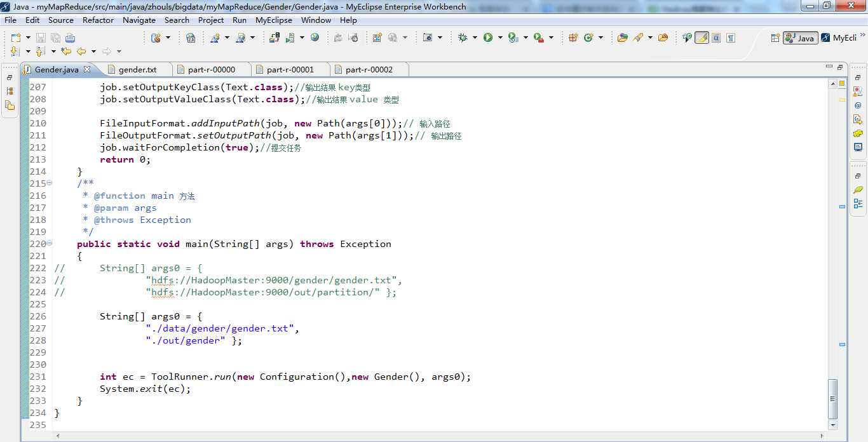Click the Hadoop elephant icon in right sidebar

[x=858, y=133]
